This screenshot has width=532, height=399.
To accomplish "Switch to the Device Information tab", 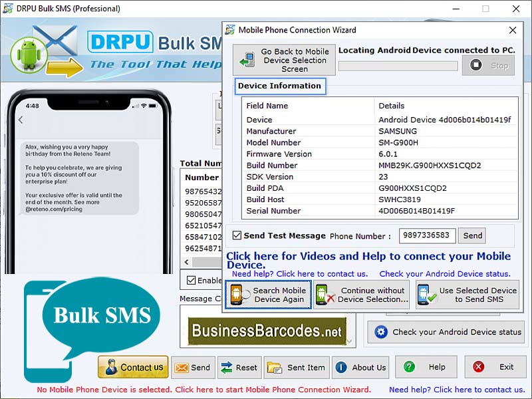I will pyautogui.click(x=280, y=86).
